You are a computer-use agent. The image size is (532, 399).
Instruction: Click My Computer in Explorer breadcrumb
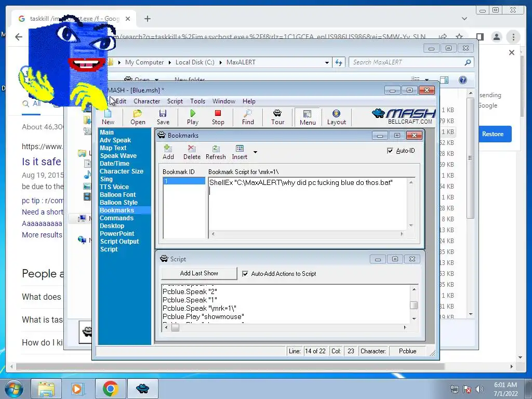144,62
